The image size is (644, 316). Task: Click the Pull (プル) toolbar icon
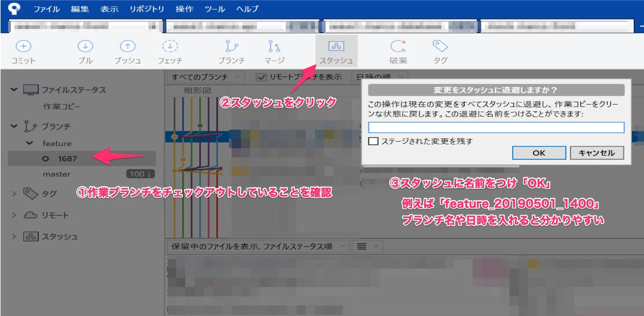pyautogui.click(x=85, y=46)
